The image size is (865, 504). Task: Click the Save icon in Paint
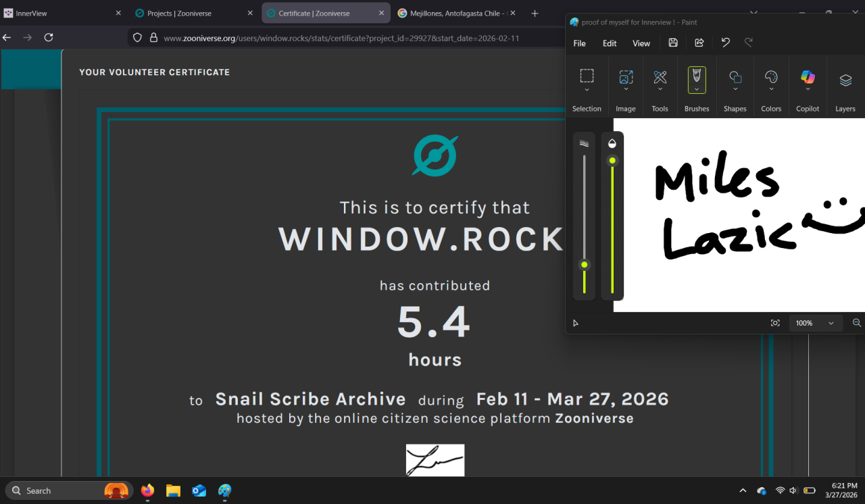coord(673,43)
